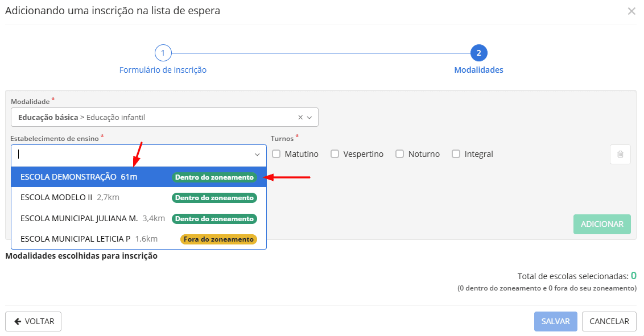Click step circle 2 for Modalidades

point(478,52)
